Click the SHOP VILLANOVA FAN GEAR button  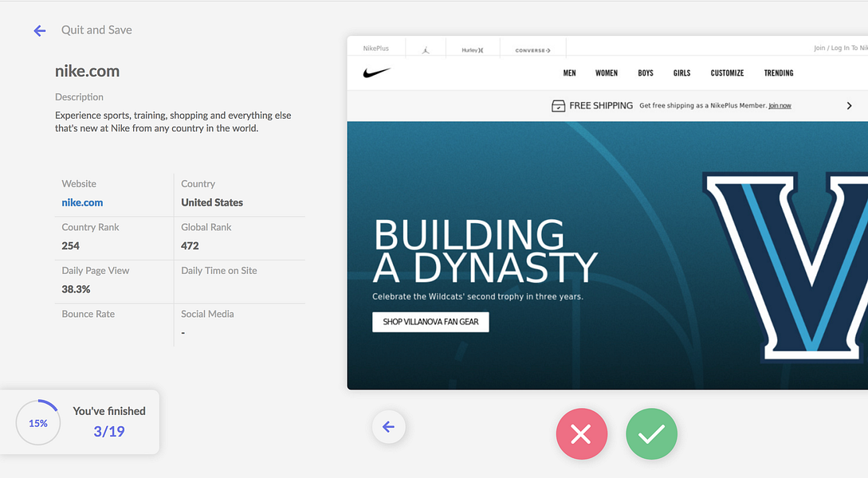click(430, 322)
